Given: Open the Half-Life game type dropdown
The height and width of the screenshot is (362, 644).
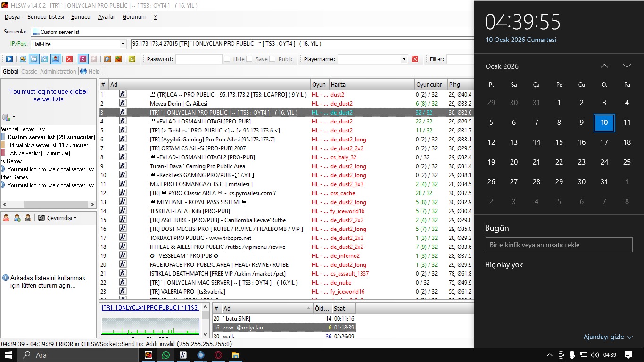Looking at the screenshot, I should (x=123, y=44).
